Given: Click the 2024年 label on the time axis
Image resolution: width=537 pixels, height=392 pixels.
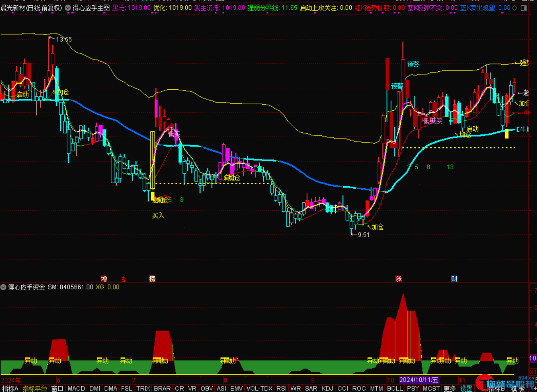Looking at the screenshot, I should click(11, 381).
